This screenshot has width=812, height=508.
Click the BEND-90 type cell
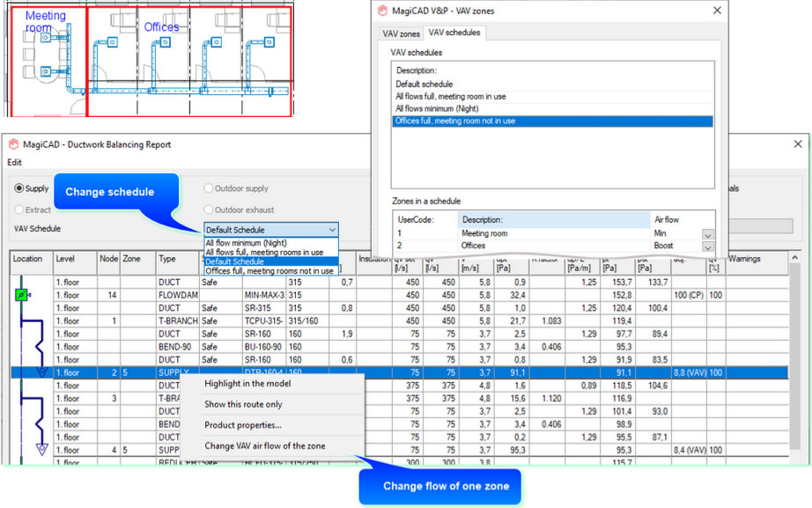coord(178,347)
